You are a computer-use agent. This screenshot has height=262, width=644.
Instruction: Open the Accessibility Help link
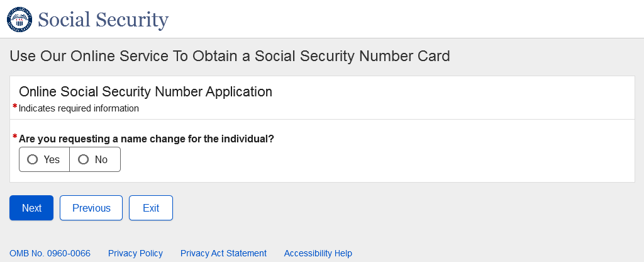click(318, 253)
